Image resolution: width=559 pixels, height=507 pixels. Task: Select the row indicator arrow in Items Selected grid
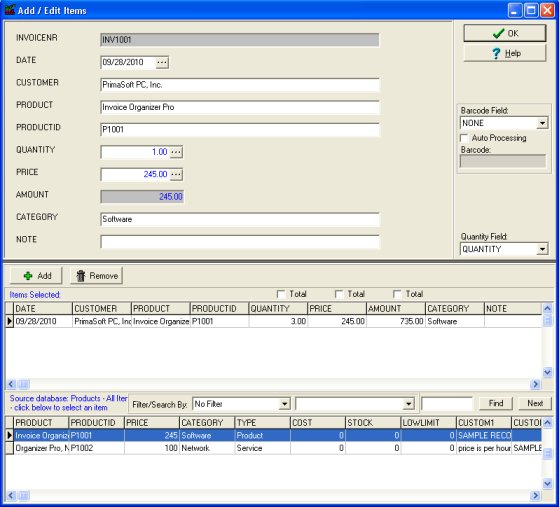tap(9, 321)
